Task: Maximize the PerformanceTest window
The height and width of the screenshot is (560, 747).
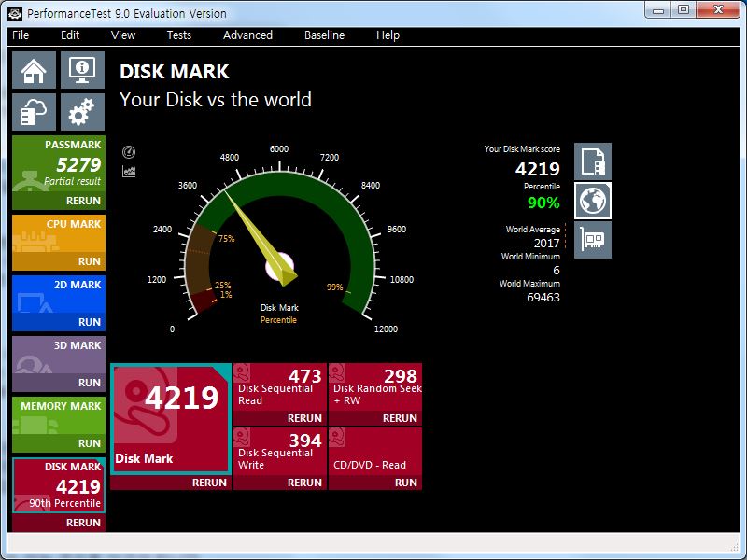Action: pos(684,10)
